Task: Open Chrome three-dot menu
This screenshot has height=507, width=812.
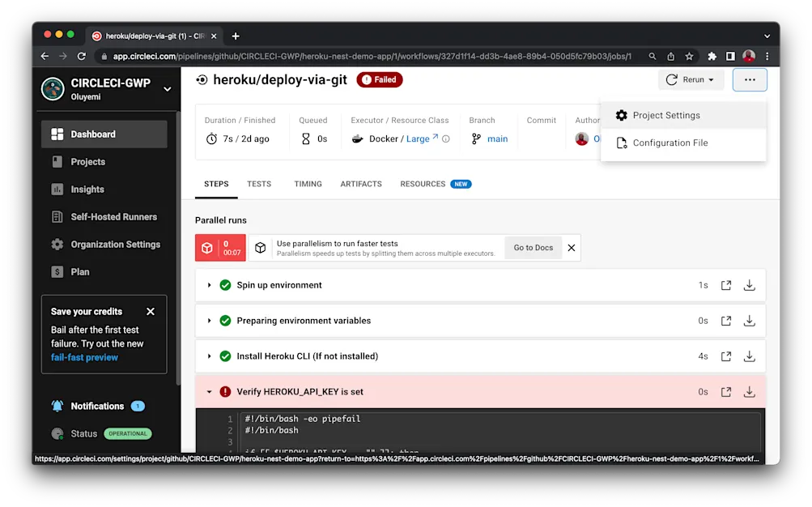Action: click(x=767, y=57)
